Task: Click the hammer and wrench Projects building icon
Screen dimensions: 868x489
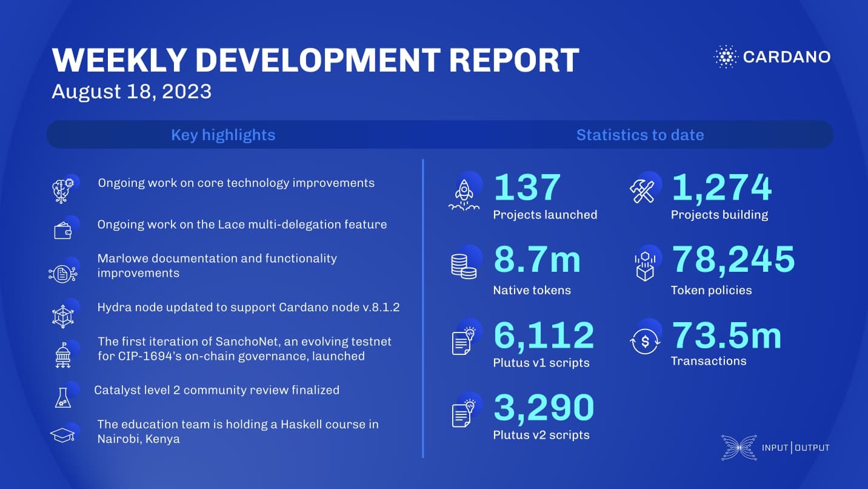Action: coord(643,192)
